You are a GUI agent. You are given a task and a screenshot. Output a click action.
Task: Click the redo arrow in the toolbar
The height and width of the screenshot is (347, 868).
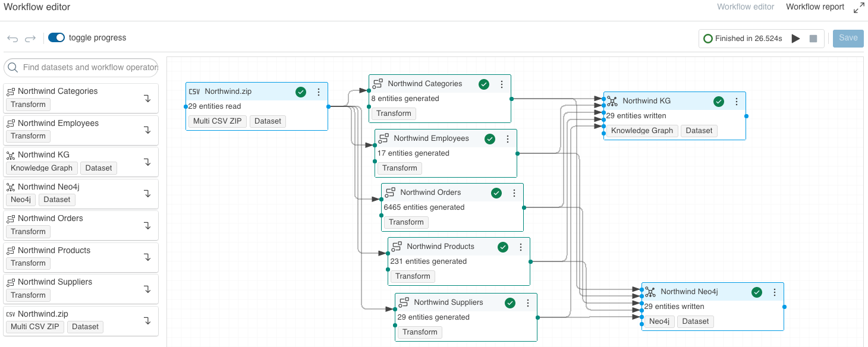pos(29,37)
